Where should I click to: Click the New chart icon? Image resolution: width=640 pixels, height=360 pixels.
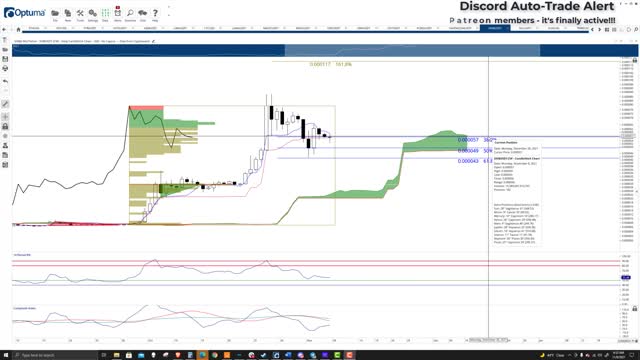click(x=68, y=13)
